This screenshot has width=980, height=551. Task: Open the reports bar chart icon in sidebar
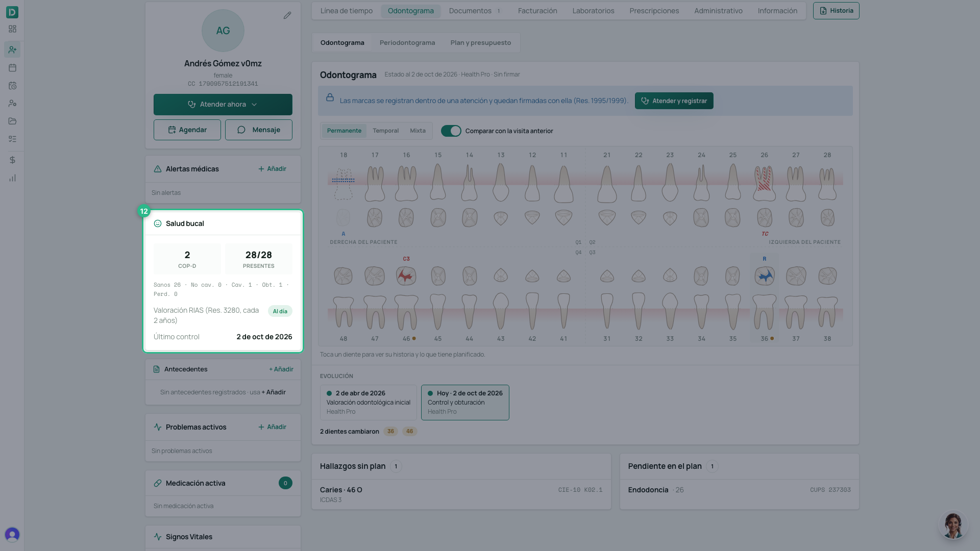[12, 178]
